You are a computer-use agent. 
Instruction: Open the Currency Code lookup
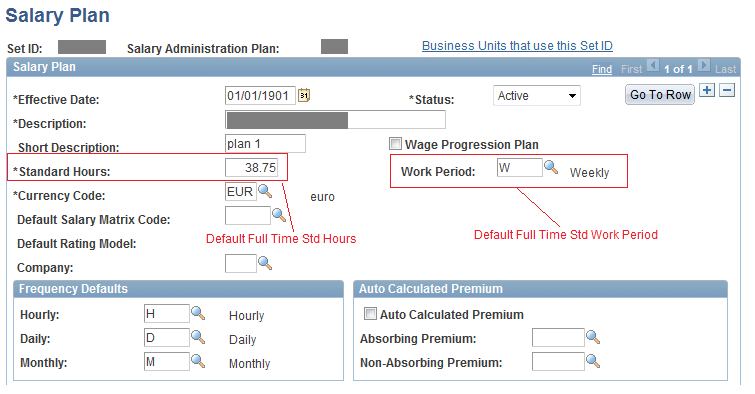pos(265,191)
